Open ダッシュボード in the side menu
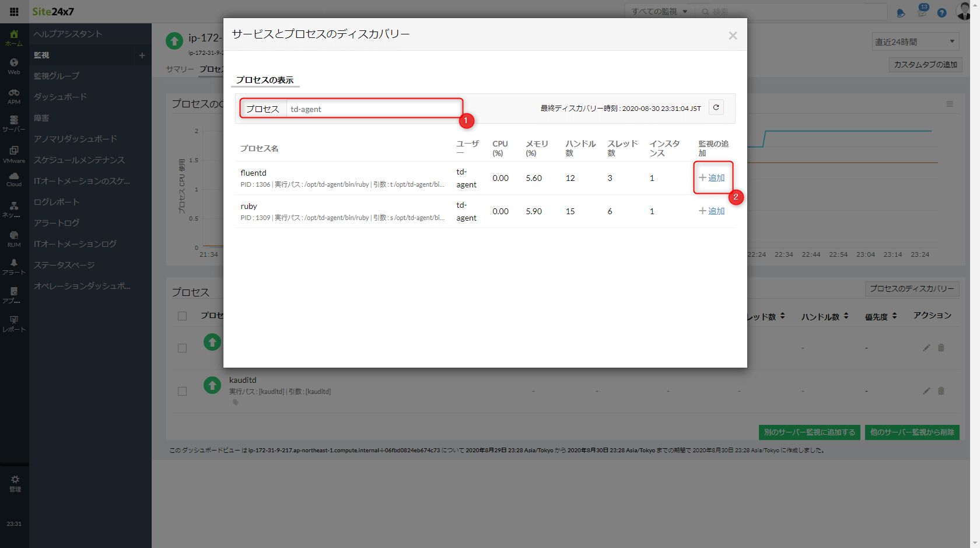This screenshot has height=548, width=980. [60, 97]
